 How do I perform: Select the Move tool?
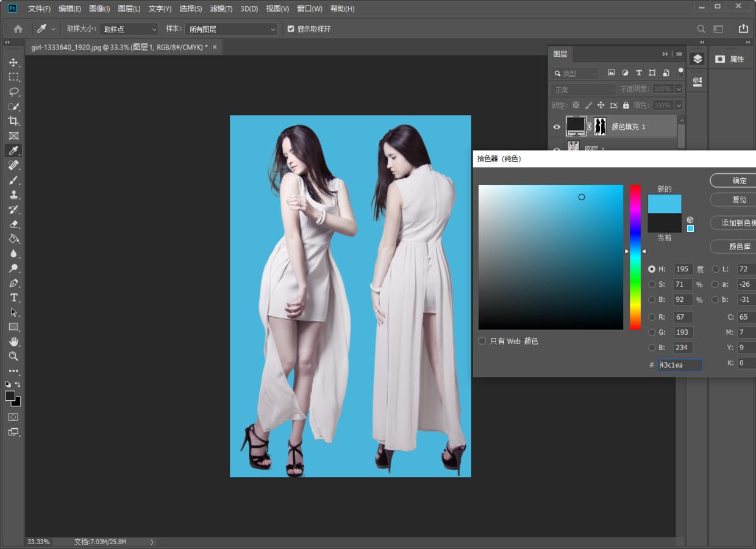(13, 63)
